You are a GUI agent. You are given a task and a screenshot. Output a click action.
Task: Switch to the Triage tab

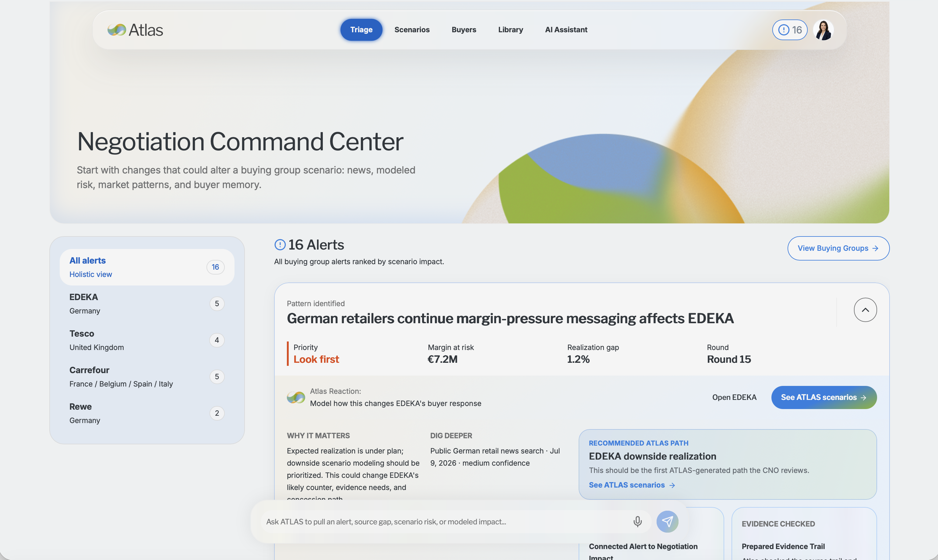tap(361, 30)
